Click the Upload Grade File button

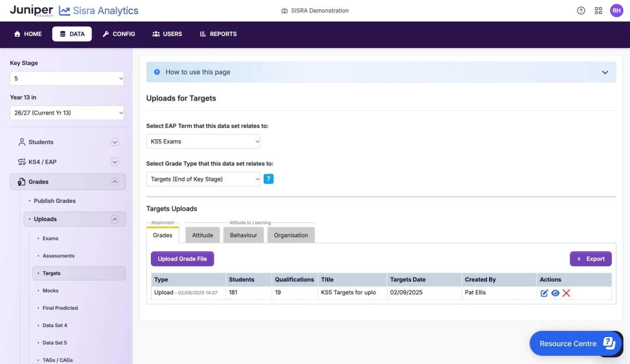pyautogui.click(x=182, y=259)
